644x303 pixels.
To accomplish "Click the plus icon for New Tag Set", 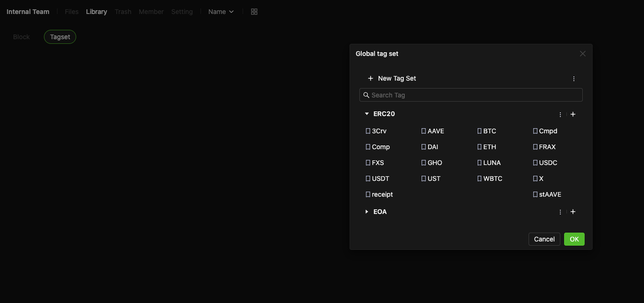I will pyautogui.click(x=370, y=78).
